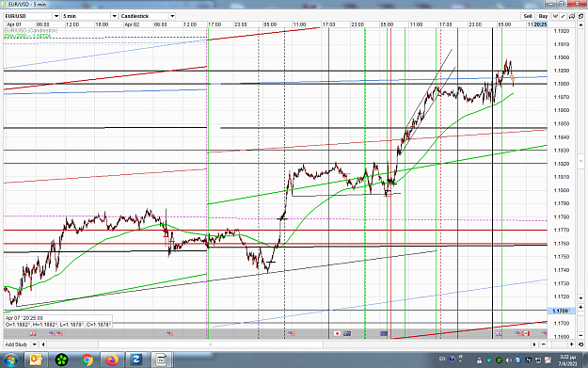Open the Candlestick chart type dropdown arrow

tap(172, 16)
